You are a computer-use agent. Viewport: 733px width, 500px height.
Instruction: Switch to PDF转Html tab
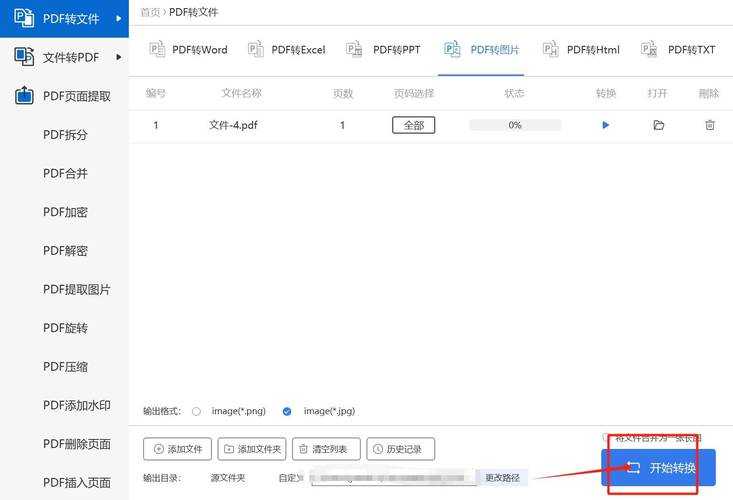point(581,50)
